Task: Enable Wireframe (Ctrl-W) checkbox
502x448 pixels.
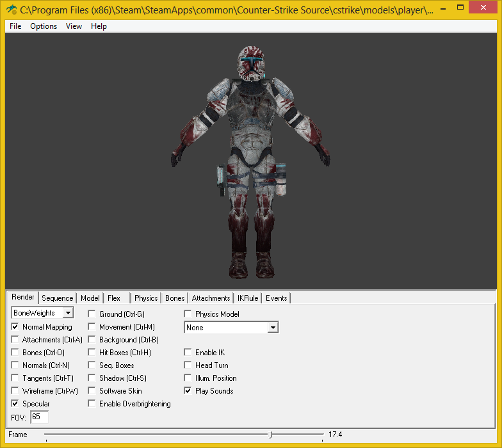Action: click(x=15, y=390)
